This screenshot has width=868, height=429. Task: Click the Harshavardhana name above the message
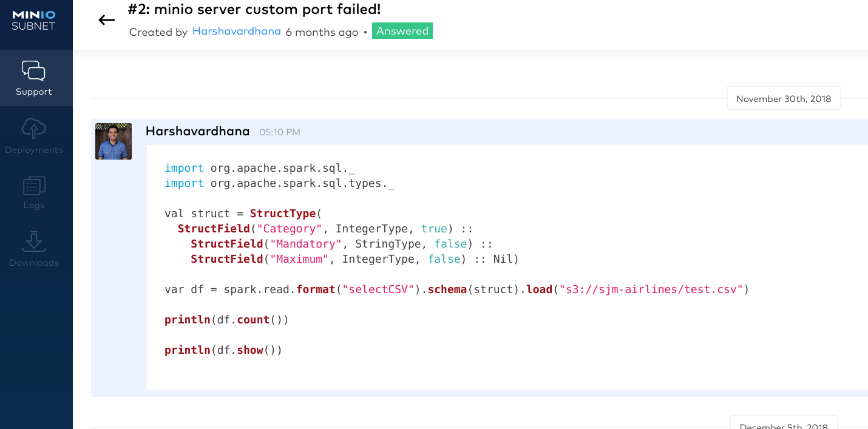pos(197,131)
